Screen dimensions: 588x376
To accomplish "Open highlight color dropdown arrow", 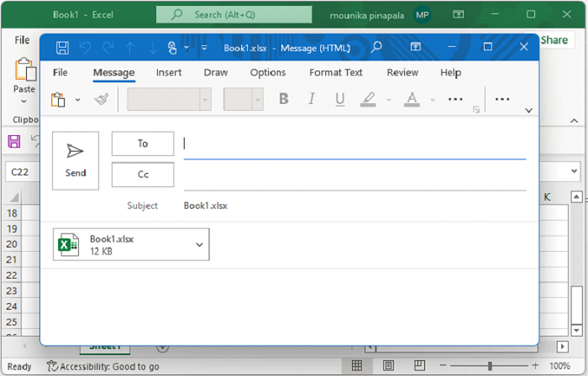I will pos(389,100).
